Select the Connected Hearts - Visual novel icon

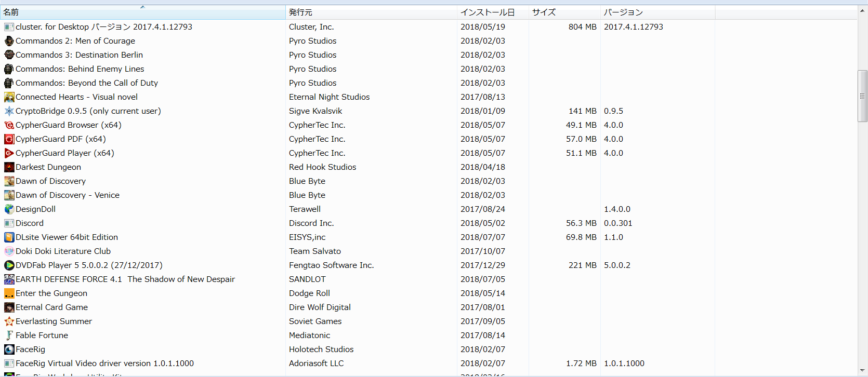[x=9, y=97]
